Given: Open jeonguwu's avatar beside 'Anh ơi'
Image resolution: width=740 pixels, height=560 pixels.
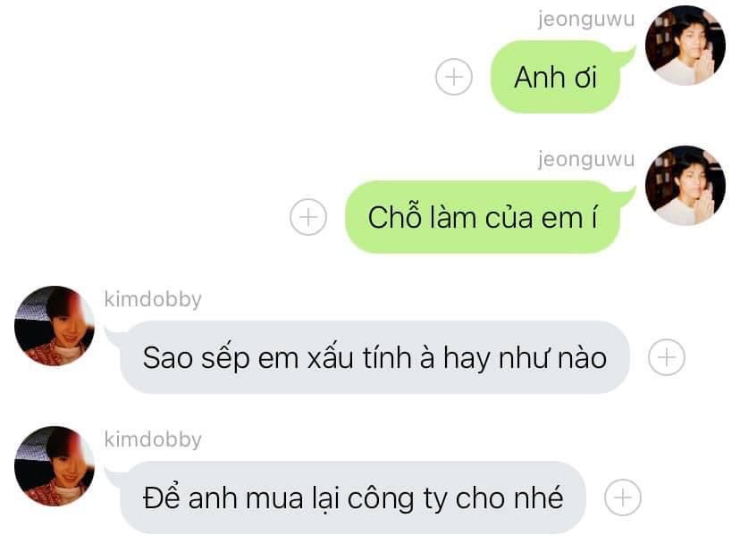Looking at the screenshot, I should tap(685, 46).
